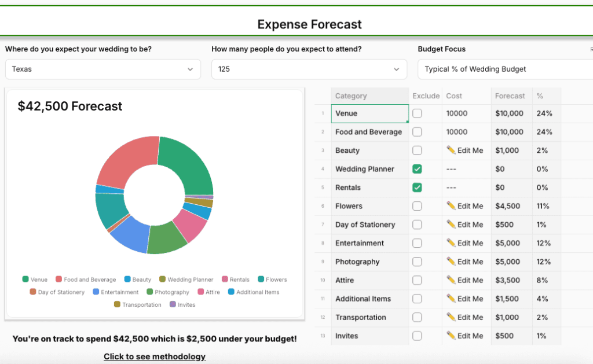
Task: Click the pencil icon in the Entertainment row
Action: click(451, 242)
